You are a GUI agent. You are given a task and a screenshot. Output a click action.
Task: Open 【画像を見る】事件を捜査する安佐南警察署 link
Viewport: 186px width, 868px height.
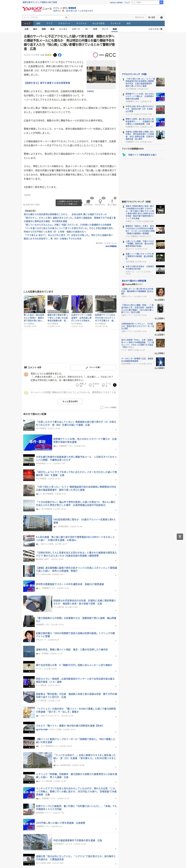click(47, 83)
